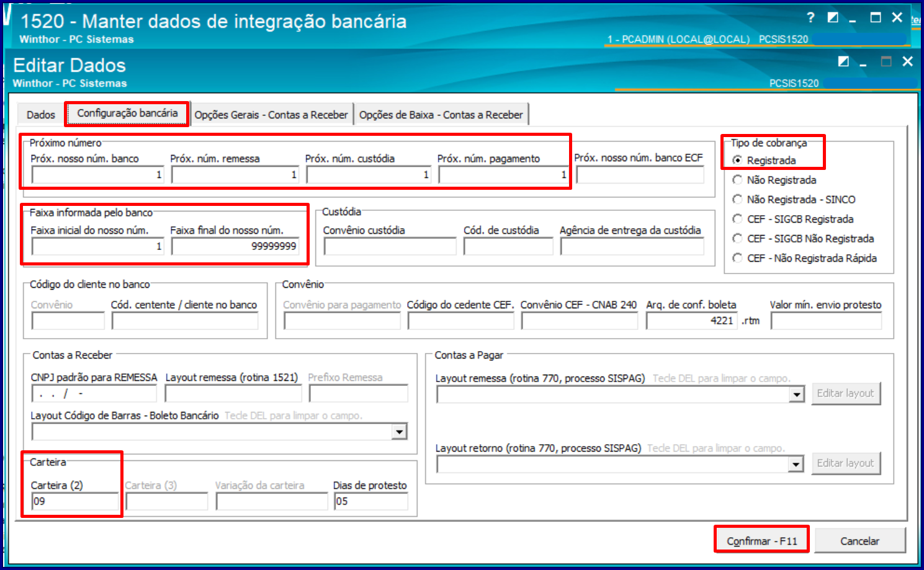Click Editar layout button for remessa
Image resolution: width=924 pixels, height=570 pixels.
point(846,393)
